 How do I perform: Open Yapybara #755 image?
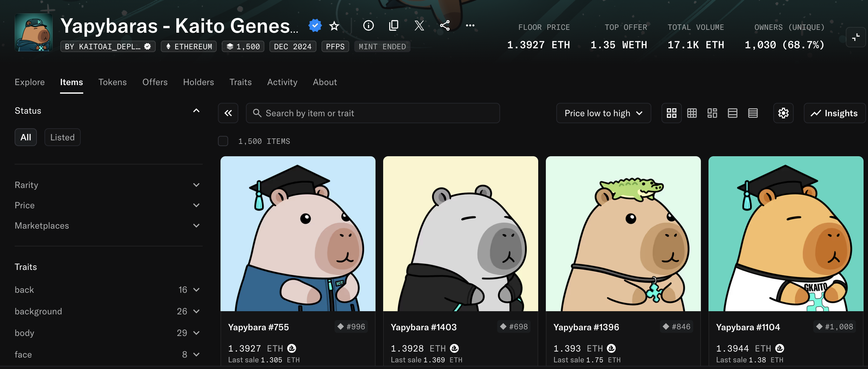pyautogui.click(x=298, y=234)
